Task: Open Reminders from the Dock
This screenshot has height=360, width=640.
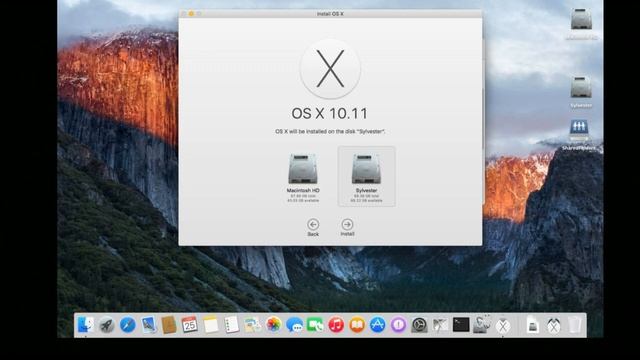Action: [x=231, y=325]
